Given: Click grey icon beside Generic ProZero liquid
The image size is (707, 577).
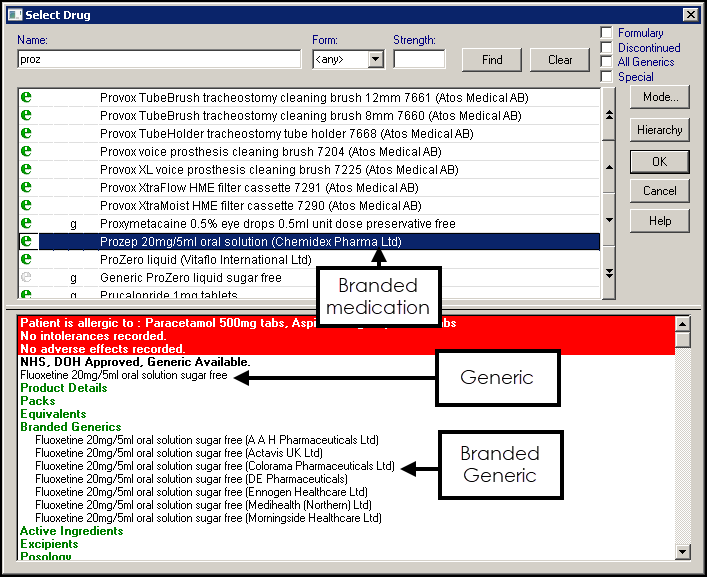Looking at the screenshot, I should 26,277.
